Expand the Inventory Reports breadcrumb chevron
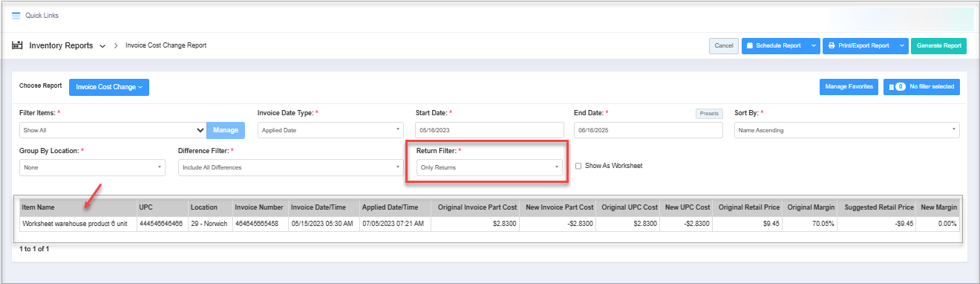 tap(102, 46)
